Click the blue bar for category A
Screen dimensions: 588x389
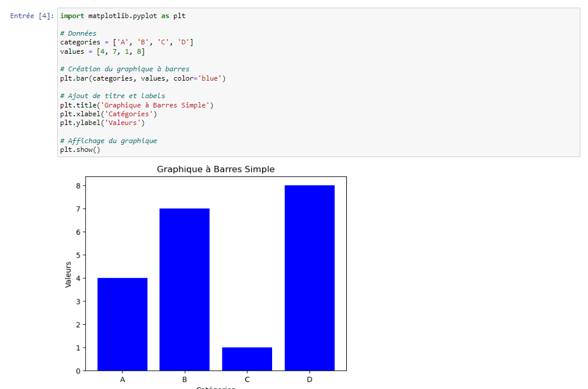(x=122, y=324)
